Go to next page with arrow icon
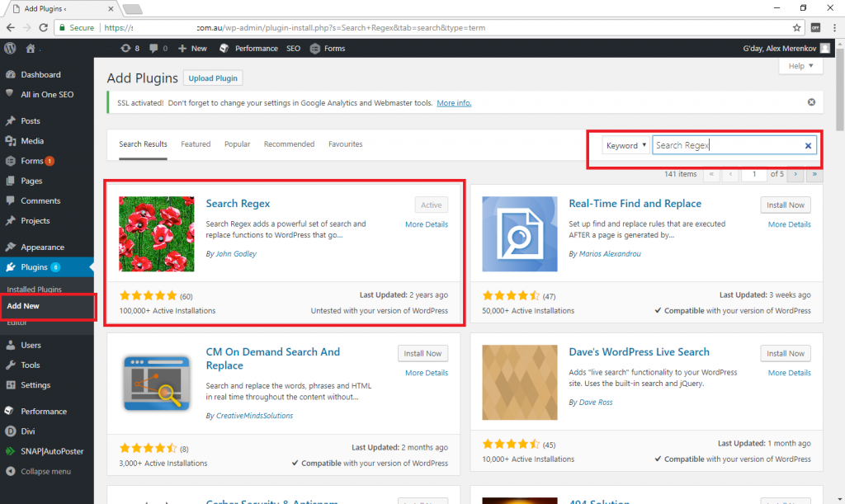This screenshot has width=845, height=504. point(795,174)
